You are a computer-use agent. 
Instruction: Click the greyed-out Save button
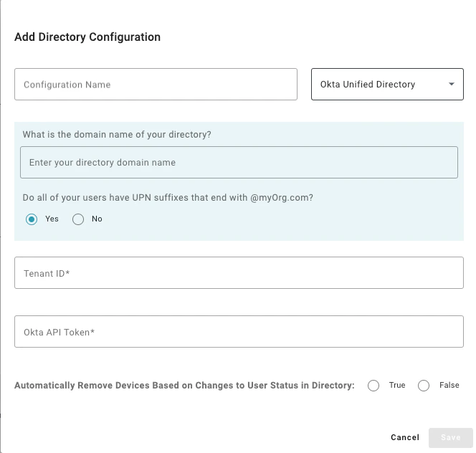click(x=451, y=437)
